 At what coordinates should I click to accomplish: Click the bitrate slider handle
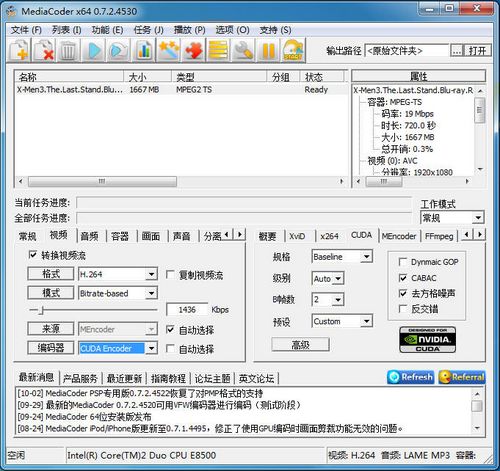[x=41, y=310]
